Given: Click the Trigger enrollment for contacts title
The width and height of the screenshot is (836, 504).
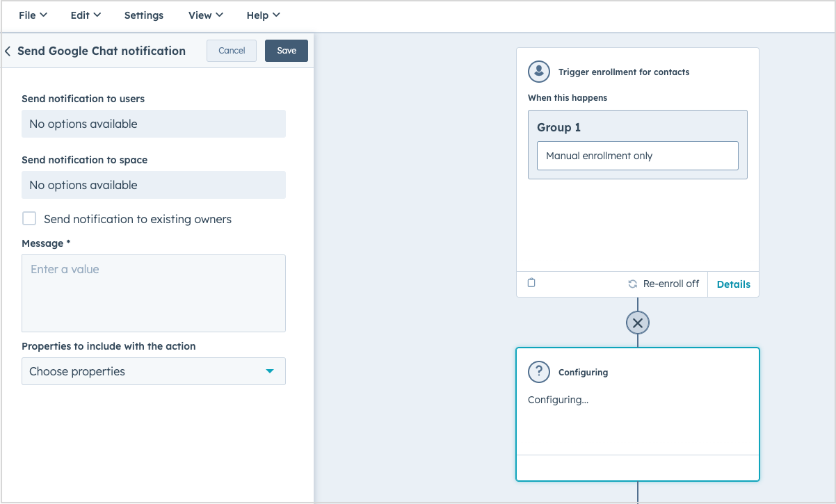Looking at the screenshot, I should [x=624, y=72].
